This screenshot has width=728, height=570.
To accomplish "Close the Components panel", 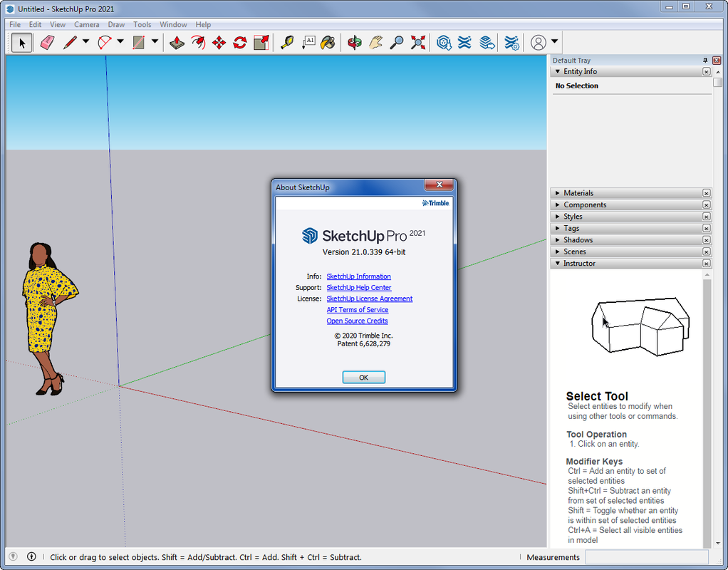I will coord(706,204).
